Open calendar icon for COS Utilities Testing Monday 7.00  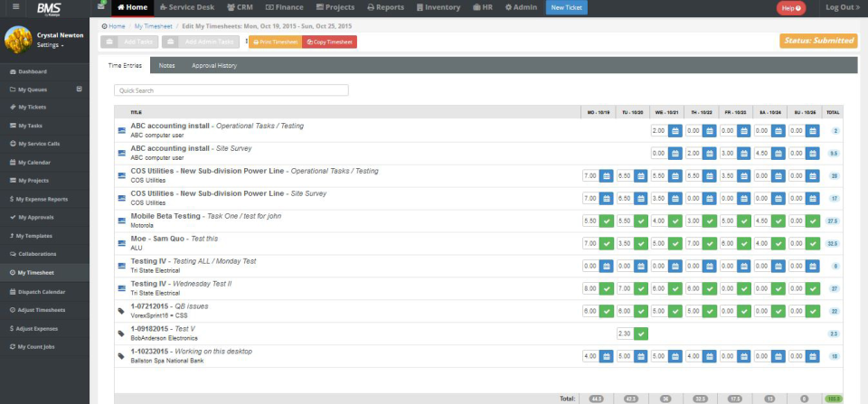(606, 176)
